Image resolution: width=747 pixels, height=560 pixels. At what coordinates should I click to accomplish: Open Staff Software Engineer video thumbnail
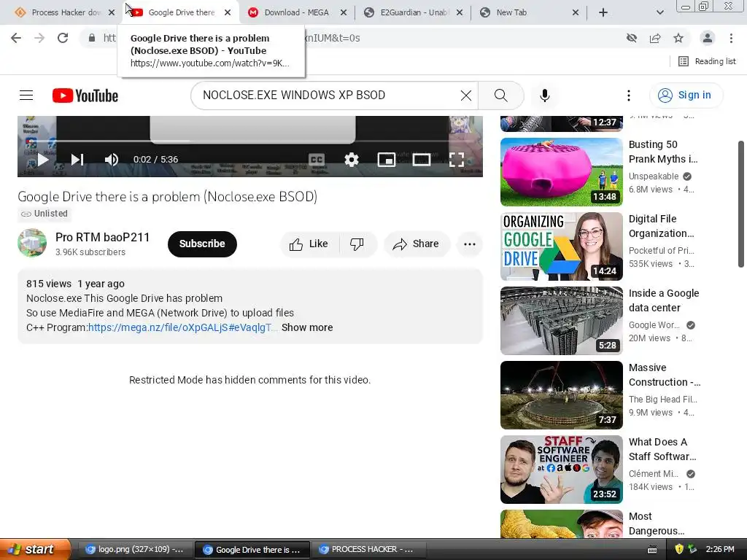562,469
